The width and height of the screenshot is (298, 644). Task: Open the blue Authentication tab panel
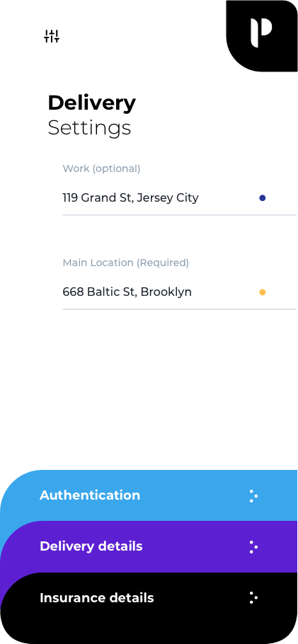tap(149, 495)
